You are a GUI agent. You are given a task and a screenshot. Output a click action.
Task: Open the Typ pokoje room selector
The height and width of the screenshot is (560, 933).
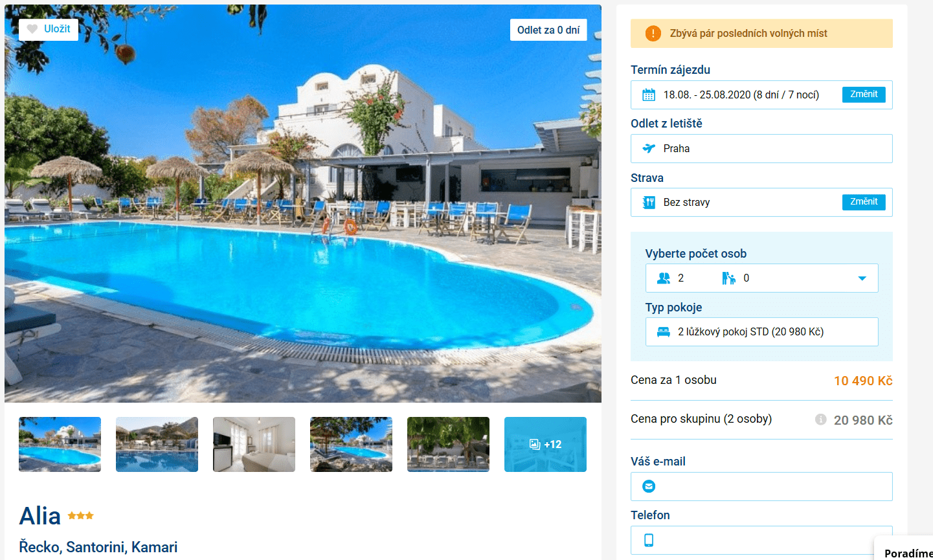coord(761,332)
